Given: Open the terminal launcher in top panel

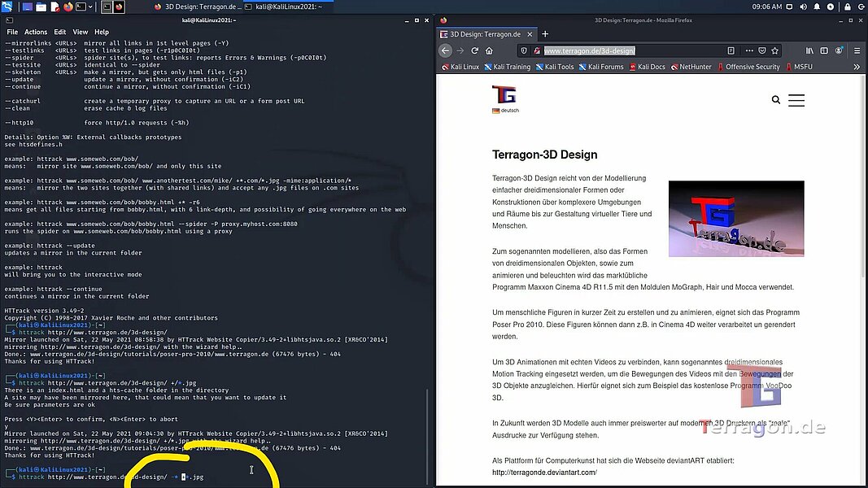Looking at the screenshot, I should pos(81,7).
